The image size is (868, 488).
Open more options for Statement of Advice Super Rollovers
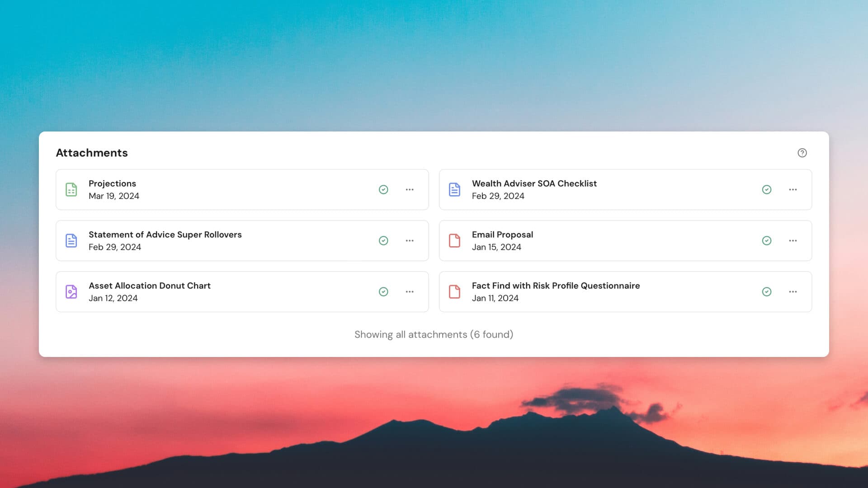tap(410, 240)
